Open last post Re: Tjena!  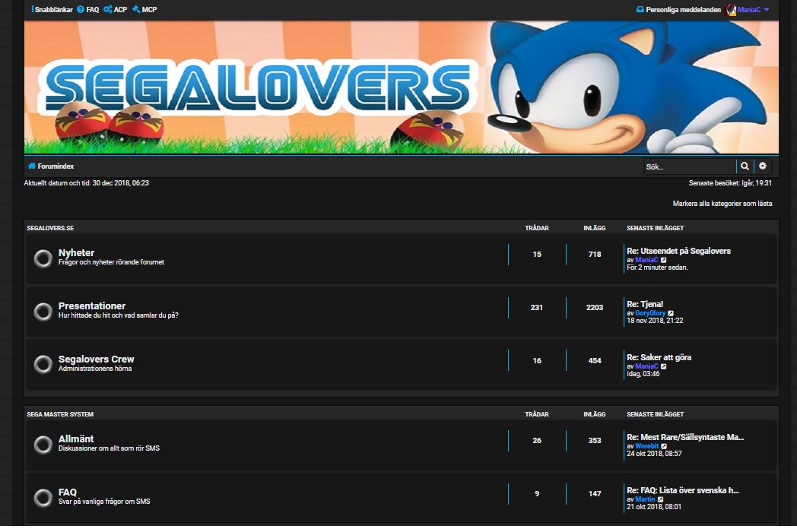pyautogui.click(x=645, y=304)
